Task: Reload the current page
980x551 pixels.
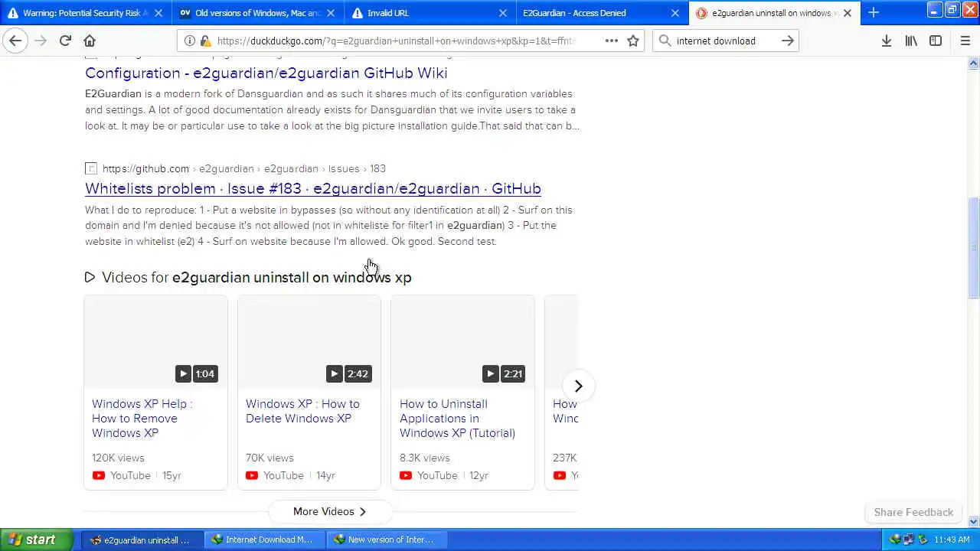Action: click(65, 41)
